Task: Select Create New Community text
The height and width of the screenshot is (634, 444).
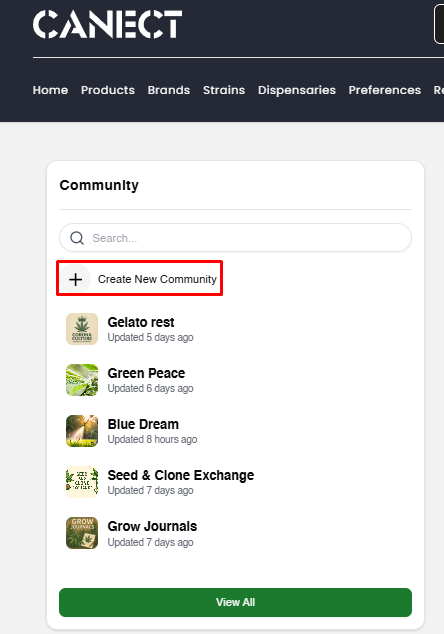Action: pos(157,279)
